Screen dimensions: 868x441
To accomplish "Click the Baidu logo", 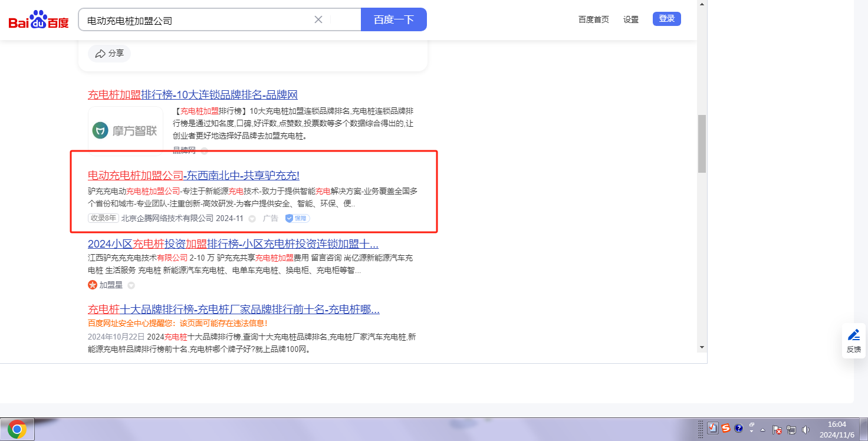I will (38, 21).
